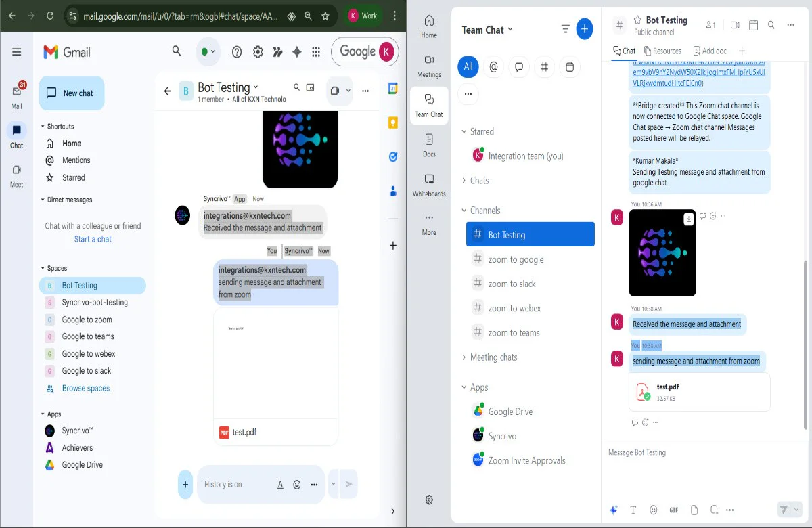Screen dimensions: 812x528
Task: Open test.pdf file in Zoom chat
Action: coord(700,392)
